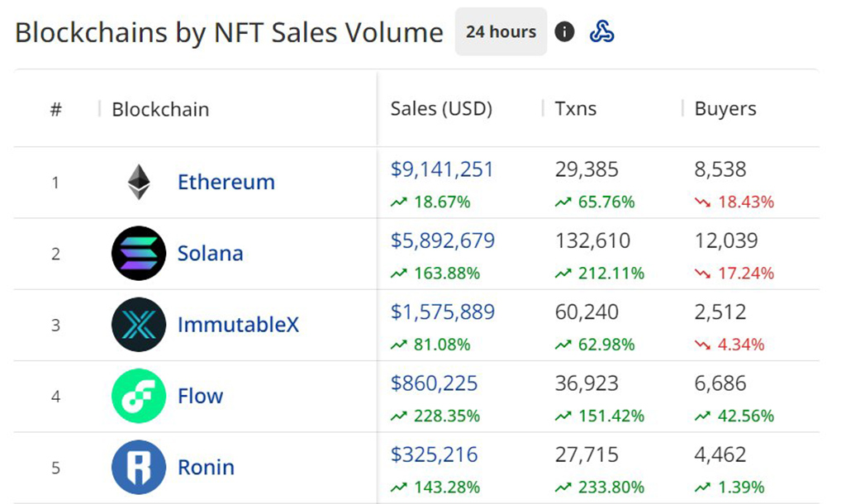The width and height of the screenshot is (846, 504).
Task: Click Ethereum buyers count 8,538
Action: pyautogui.click(x=720, y=169)
